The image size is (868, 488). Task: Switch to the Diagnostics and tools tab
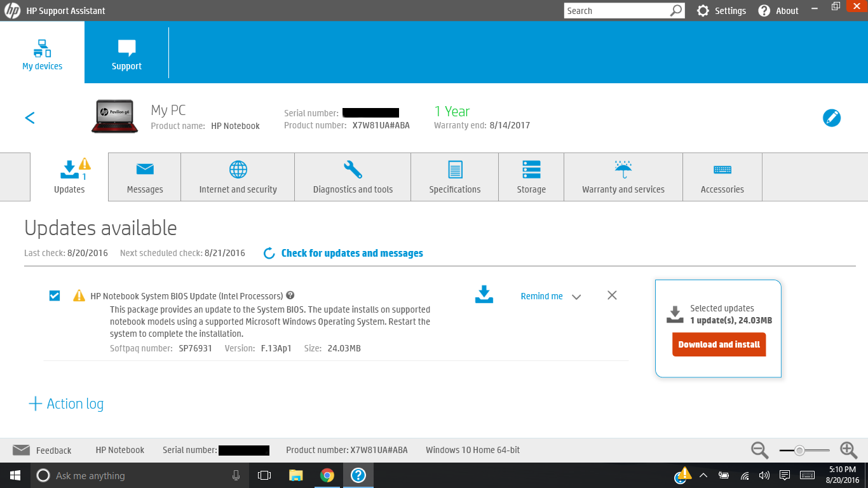(x=353, y=177)
